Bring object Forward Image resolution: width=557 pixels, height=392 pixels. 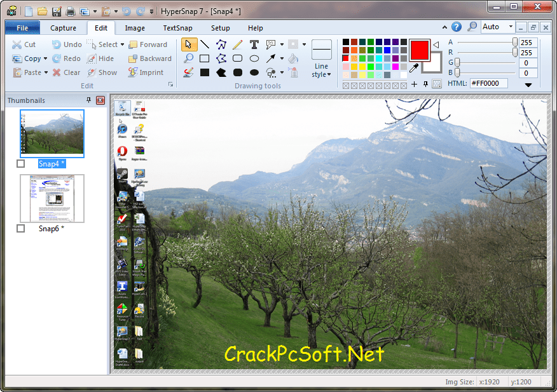pos(148,44)
